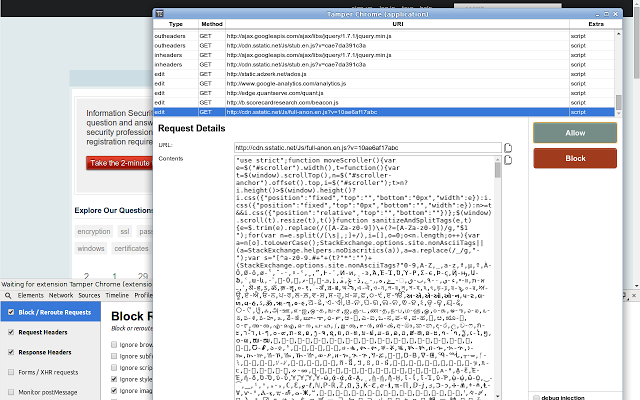Enable debug injection checkbox
The height and width of the screenshot is (400, 640).
(x=536, y=397)
